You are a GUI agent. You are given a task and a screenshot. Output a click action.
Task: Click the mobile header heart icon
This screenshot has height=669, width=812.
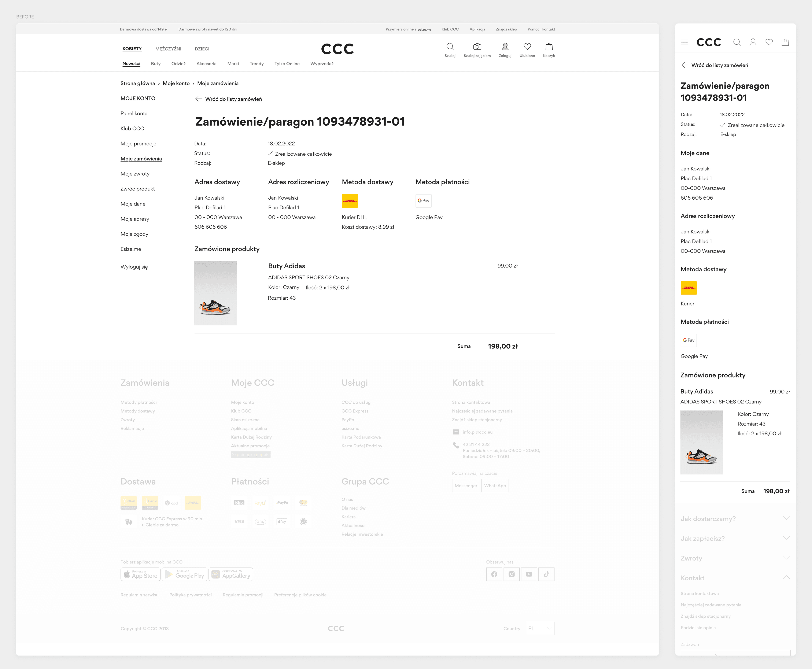click(769, 42)
